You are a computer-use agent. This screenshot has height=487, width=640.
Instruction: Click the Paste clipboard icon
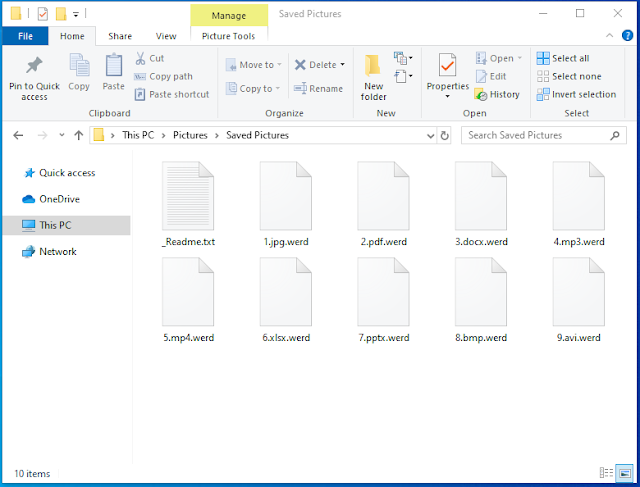pyautogui.click(x=113, y=65)
